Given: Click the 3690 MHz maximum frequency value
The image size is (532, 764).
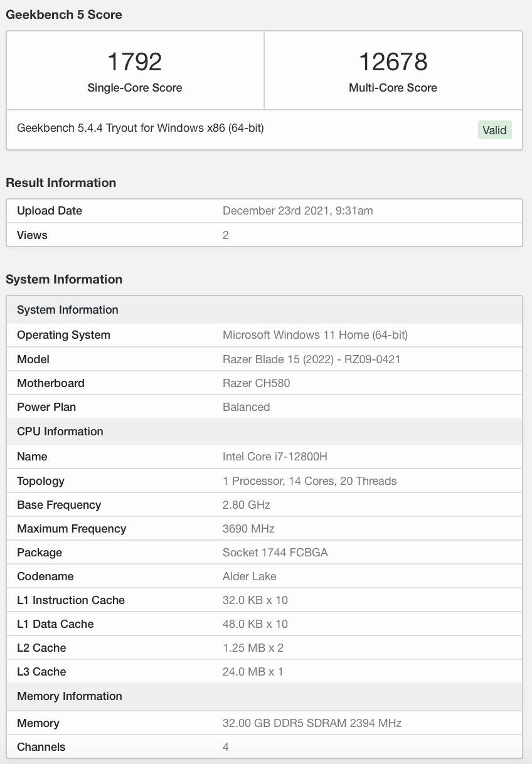Looking at the screenshot, I should [x=248, y=529].
